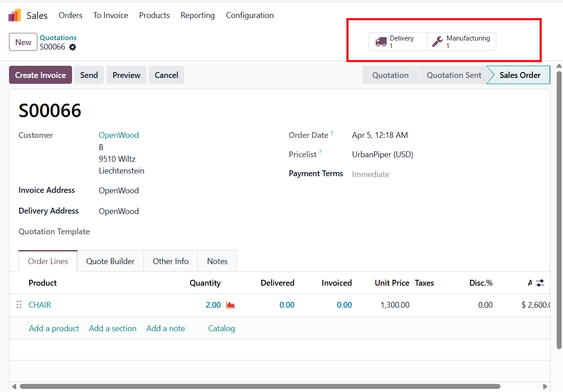Click the Create Invoice button
Image resolution: width=563 pixels, height=392 pixels.
(x=41, y=75)
